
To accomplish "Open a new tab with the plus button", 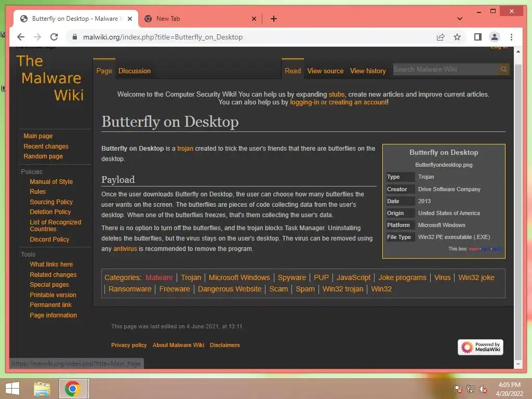I will [274, 19].
